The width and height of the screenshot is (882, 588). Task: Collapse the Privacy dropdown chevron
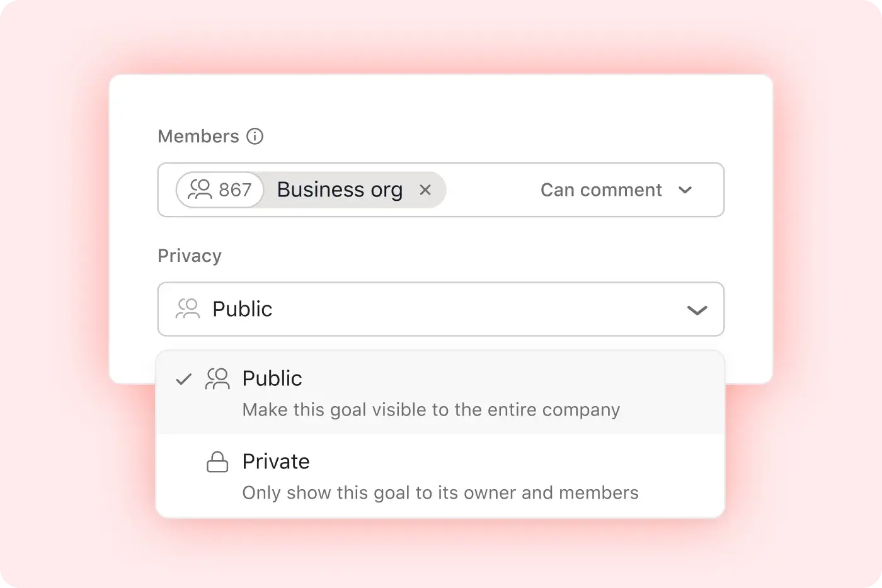[x=697, y=310]
